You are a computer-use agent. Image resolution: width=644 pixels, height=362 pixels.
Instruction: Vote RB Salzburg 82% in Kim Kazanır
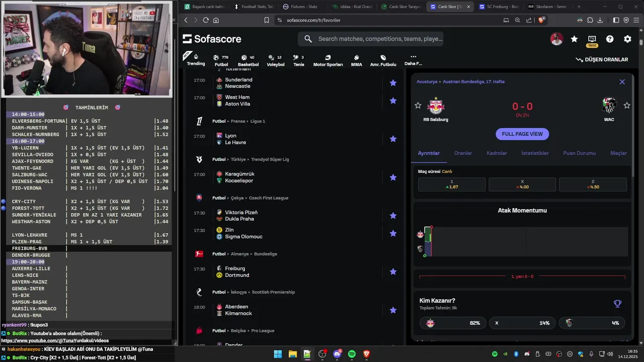[452, 323]
